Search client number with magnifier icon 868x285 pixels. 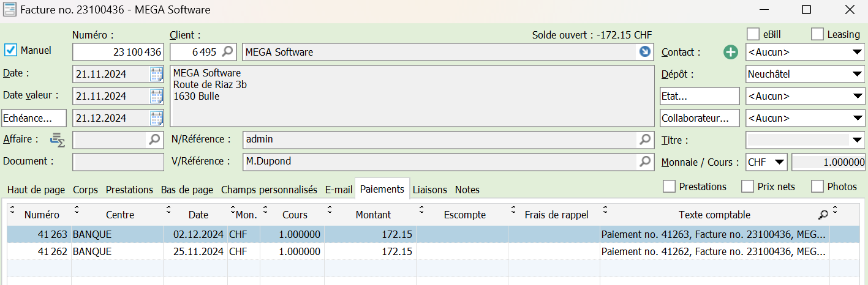click(227, 52)
